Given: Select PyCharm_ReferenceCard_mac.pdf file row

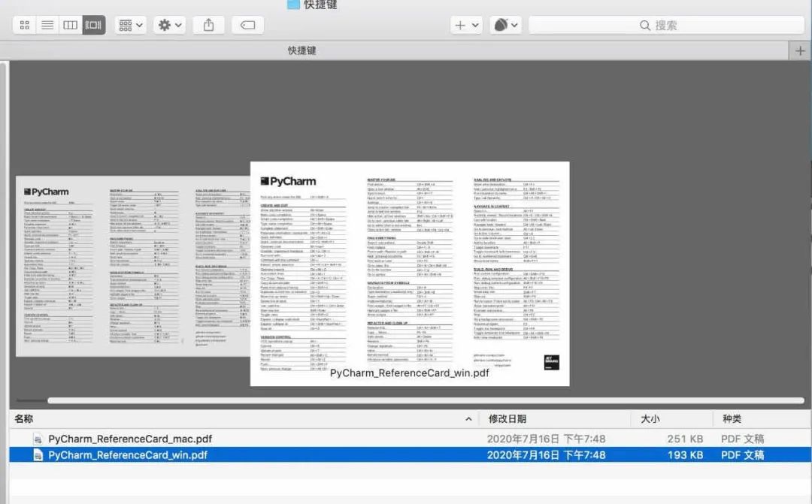Looking at the screenshot, I should pos(411,439).
